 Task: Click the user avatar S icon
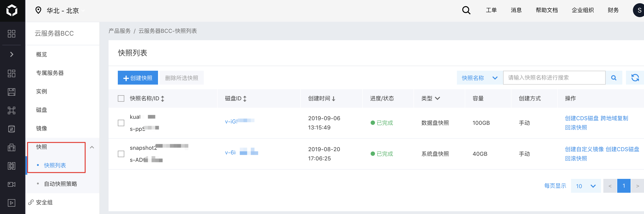[x=639, y=10]
